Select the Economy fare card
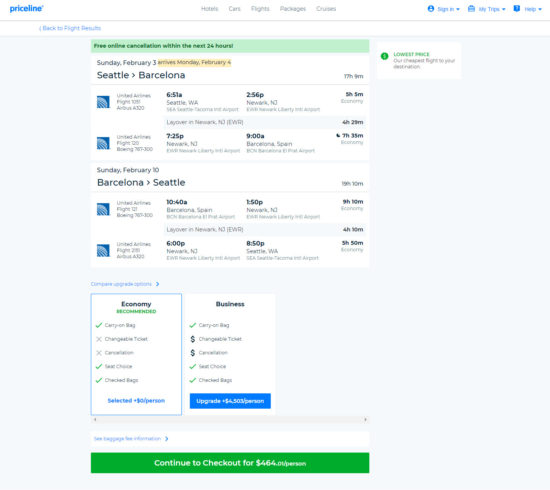This screenshot has height=490, width=550. tap(136, 354)
